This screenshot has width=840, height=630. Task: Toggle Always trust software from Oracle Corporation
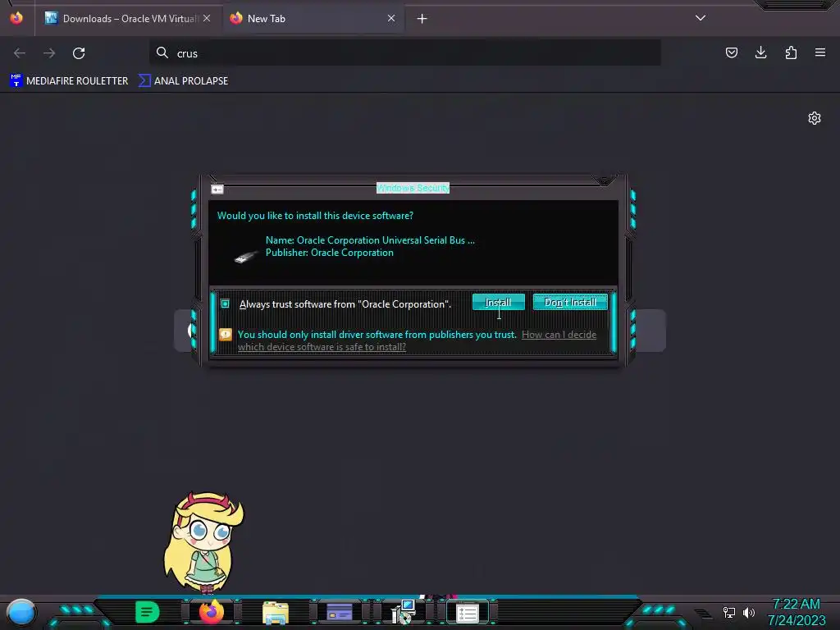226,304
